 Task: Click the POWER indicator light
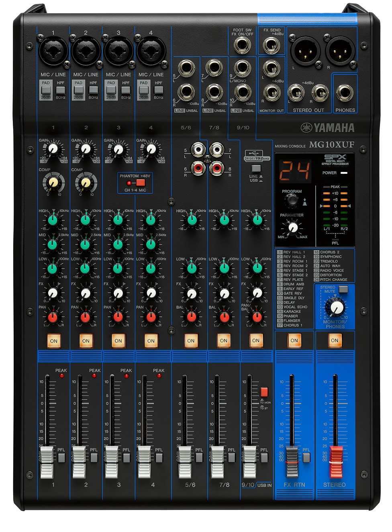(x=344, y=173)
